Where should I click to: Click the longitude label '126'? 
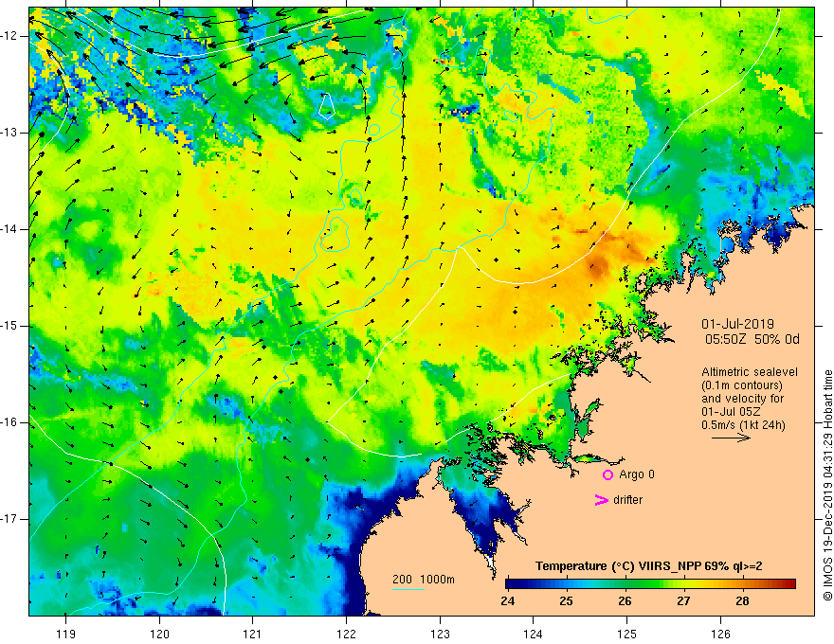tap(720, 634)
